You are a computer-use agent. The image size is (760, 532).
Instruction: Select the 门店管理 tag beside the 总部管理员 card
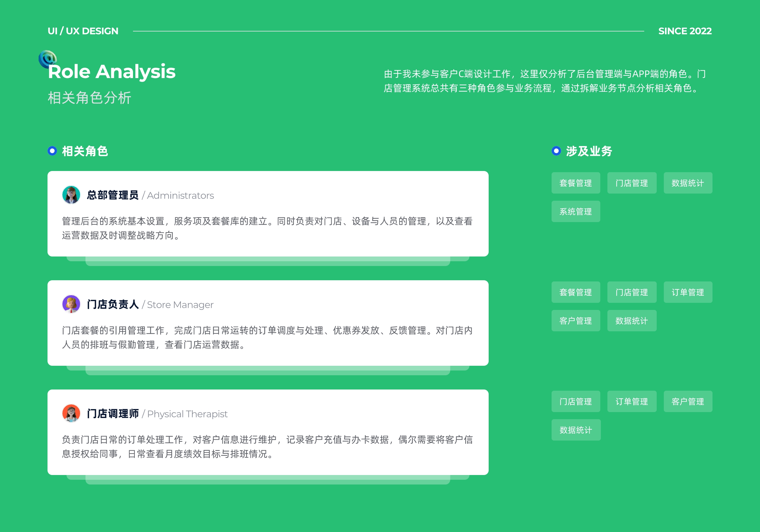coord(631,183)
